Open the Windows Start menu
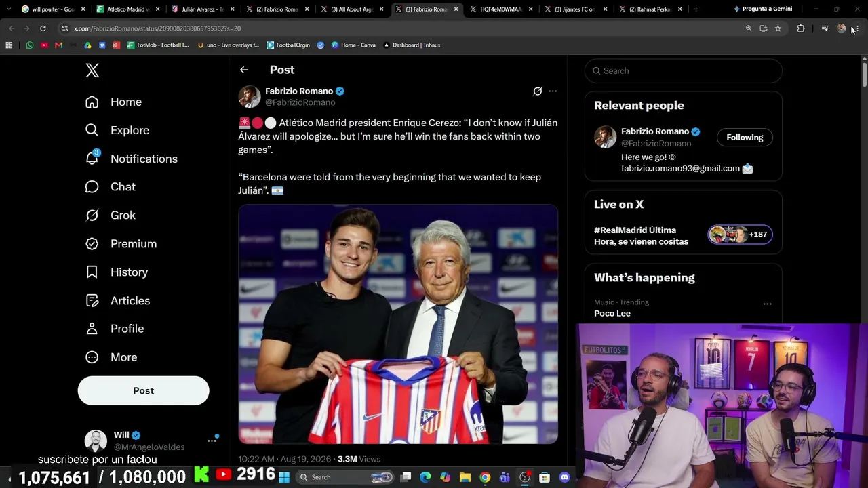Image resolution: width=868 pixels, height=488 pixels. tap(284, 477)
